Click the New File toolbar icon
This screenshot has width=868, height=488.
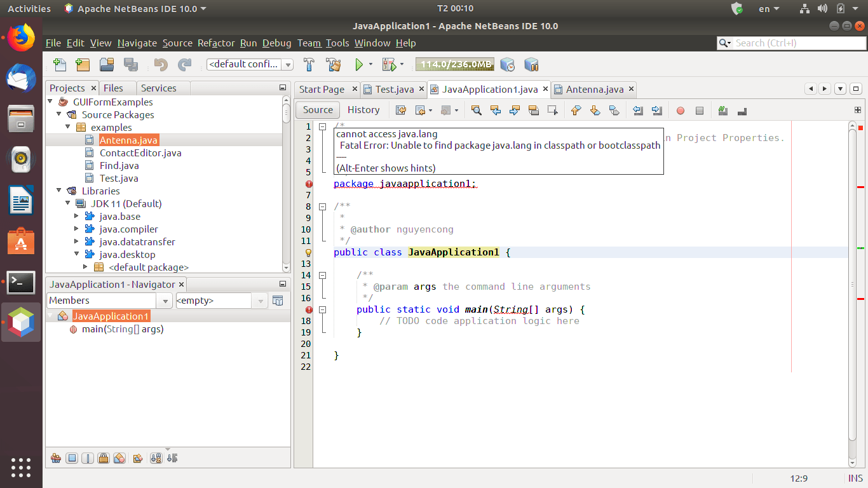coord(60,64)
